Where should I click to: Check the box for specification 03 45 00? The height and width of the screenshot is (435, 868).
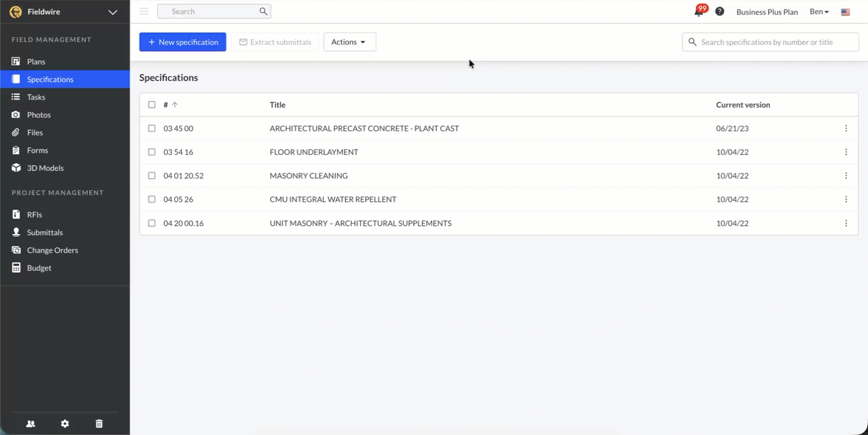(x=152, y=128)
